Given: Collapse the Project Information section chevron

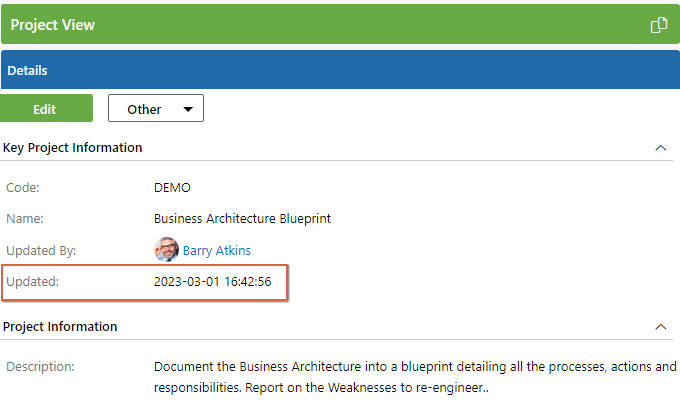Looking at the screenshot, I should click(x=660, y=327).
